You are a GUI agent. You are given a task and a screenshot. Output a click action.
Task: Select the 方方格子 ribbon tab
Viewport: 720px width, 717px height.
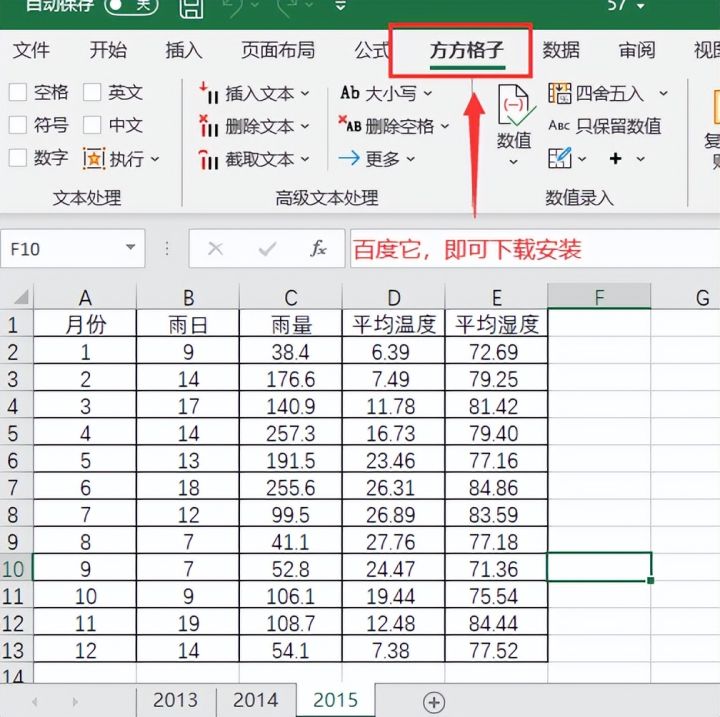point(467,51)
